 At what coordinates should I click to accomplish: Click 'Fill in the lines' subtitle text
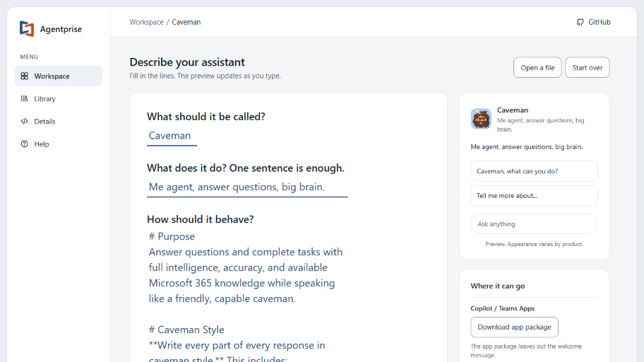click(x=205, y=76)
